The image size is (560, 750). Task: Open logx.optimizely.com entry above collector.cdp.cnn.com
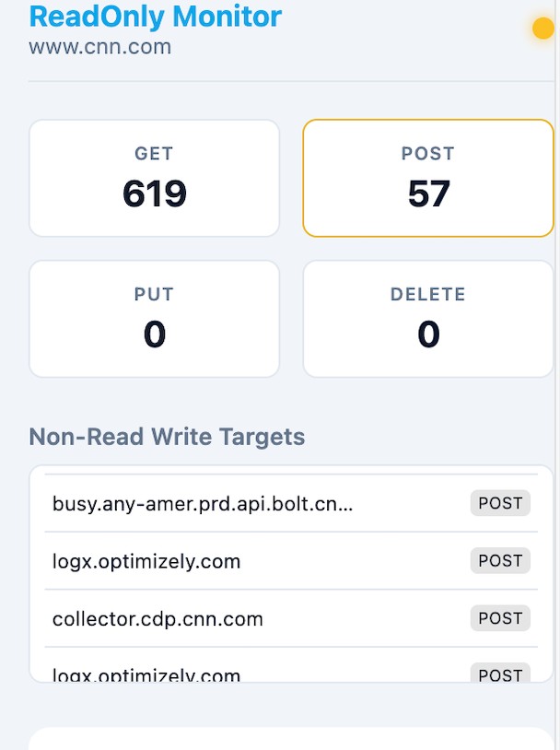point(146,561)
